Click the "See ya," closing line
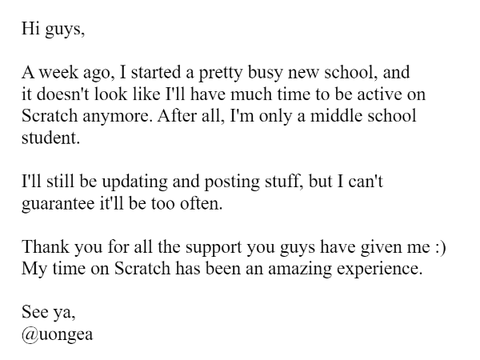 click(49, 313)
